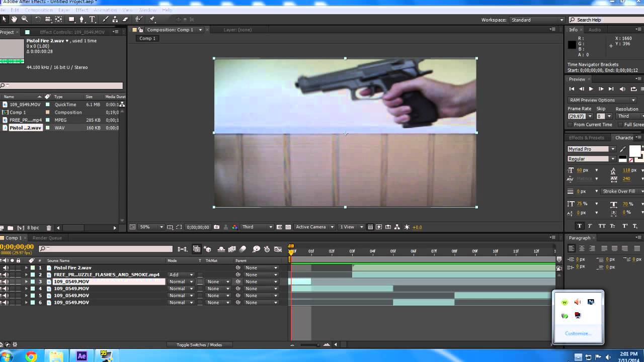Image resolution: width=644 pixels, height=362 pixels.
Task: Open the Active Camera dropdown
Action: 315,227
